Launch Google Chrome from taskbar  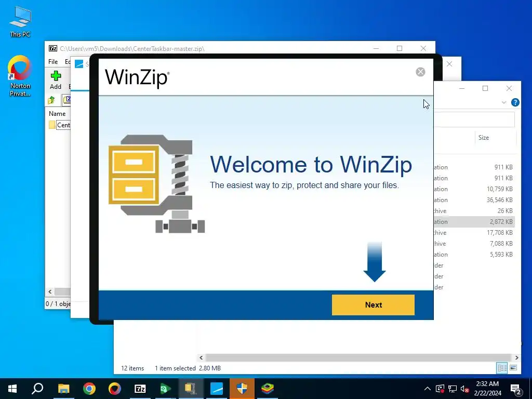point(89,389)
